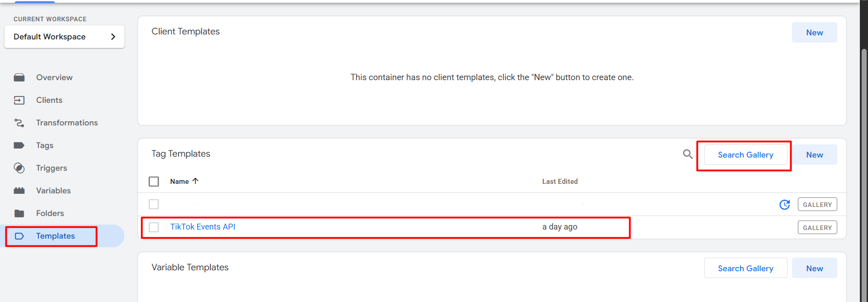Open the Templates section in sidebar
Screen dimensions: 868x302
55,236
